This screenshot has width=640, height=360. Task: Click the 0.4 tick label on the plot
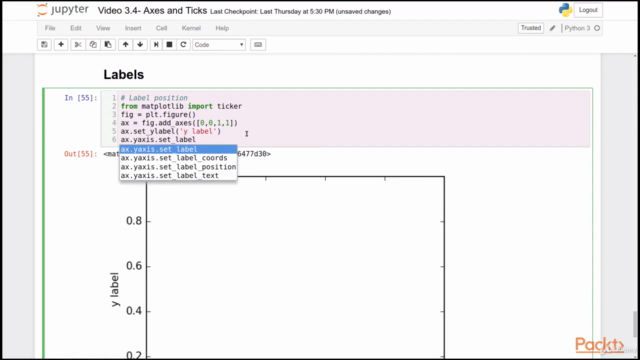134,311
